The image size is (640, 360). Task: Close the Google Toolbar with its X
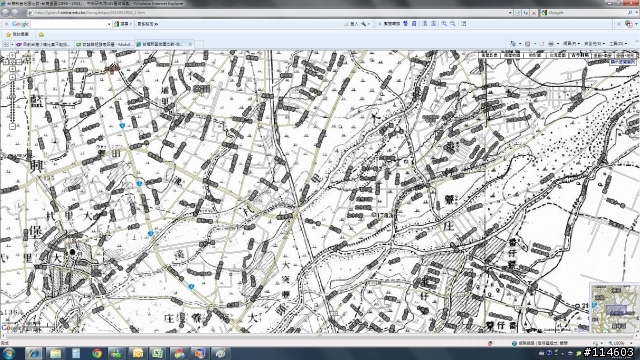pos(6,24)
